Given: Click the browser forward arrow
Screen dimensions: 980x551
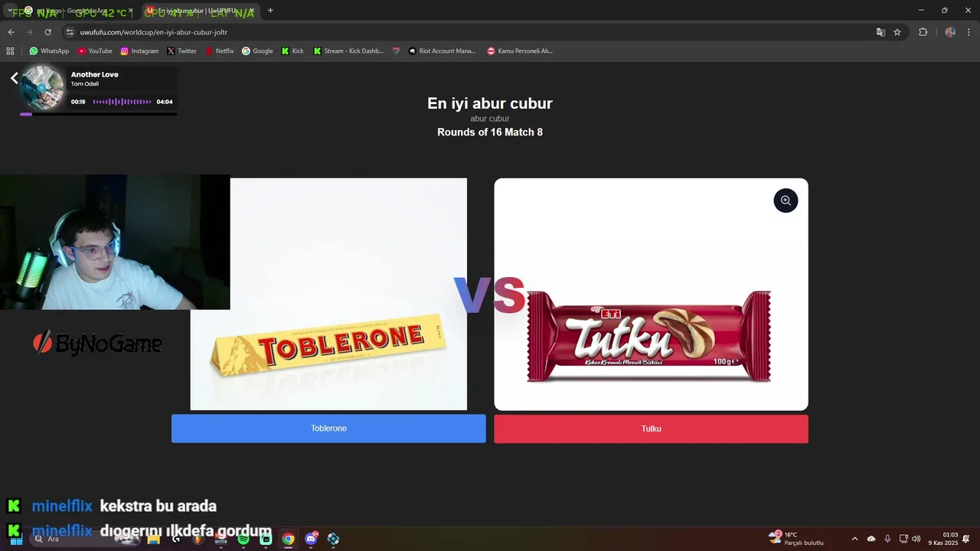Looking at the screenshot, I should point(29,32).
